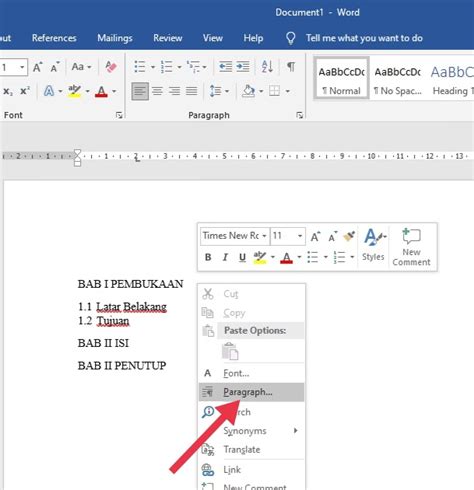Open the mini toolbar font size dropdown
Screen dimensions: 474x490
coord(300,236)
